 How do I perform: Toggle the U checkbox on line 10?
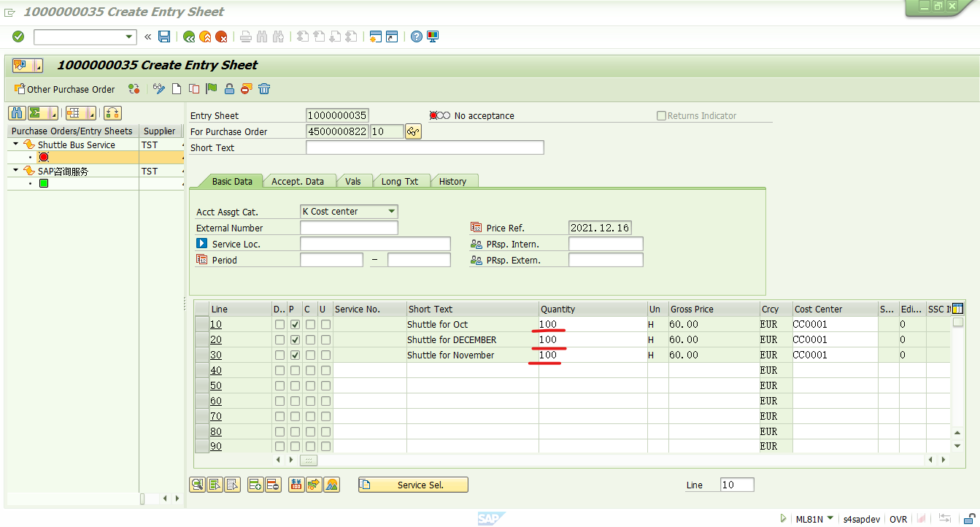(x=325, y=324)
